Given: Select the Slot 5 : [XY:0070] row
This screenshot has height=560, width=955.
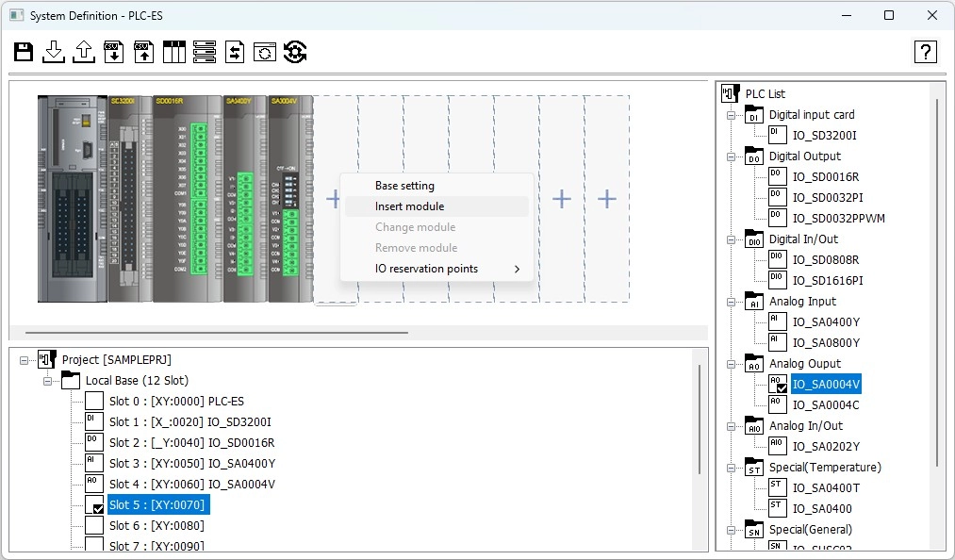Looking at the screenshot, I should click(158, 504).
